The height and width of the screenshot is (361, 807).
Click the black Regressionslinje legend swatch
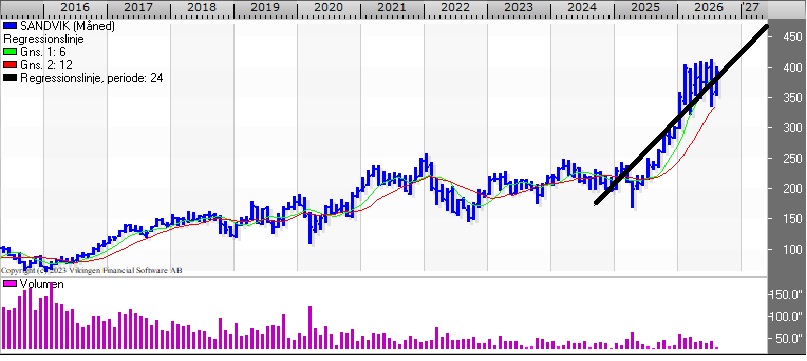[10, 78]
